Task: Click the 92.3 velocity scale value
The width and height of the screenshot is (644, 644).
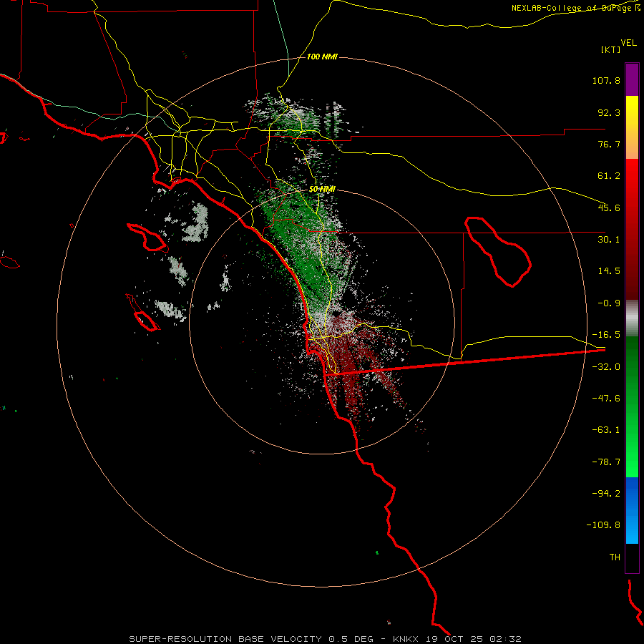Action: pos(609,112)
